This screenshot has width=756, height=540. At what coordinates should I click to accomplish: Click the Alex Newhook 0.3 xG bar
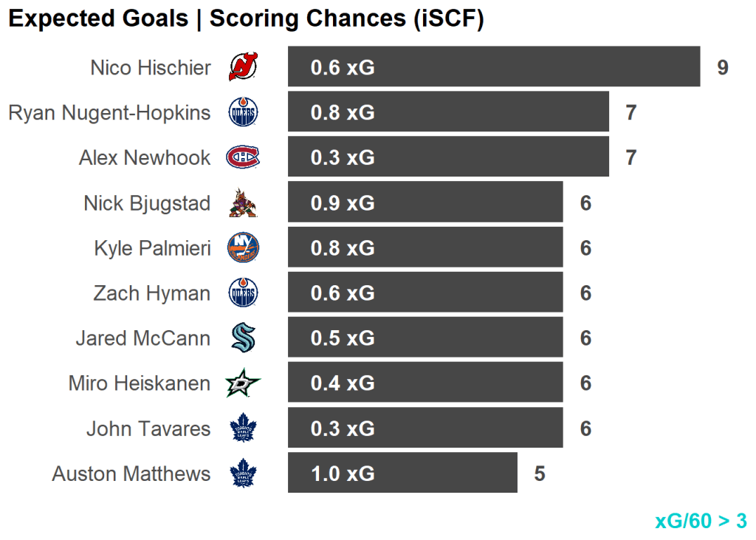pos(448,157)
